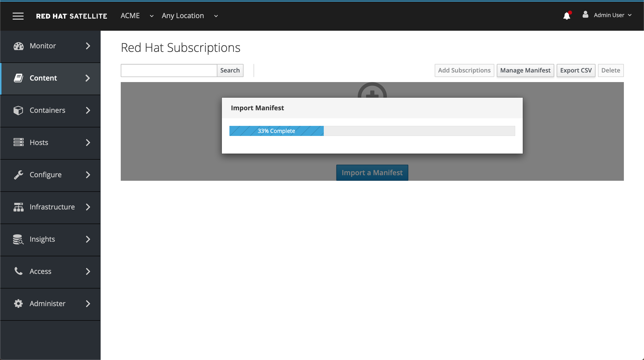Select Containers in the sidebar

pyautogui.click(x=50, y=111)
